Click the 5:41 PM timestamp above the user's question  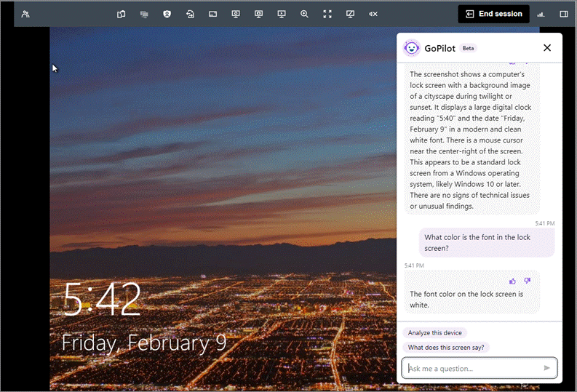coord(544,223)
